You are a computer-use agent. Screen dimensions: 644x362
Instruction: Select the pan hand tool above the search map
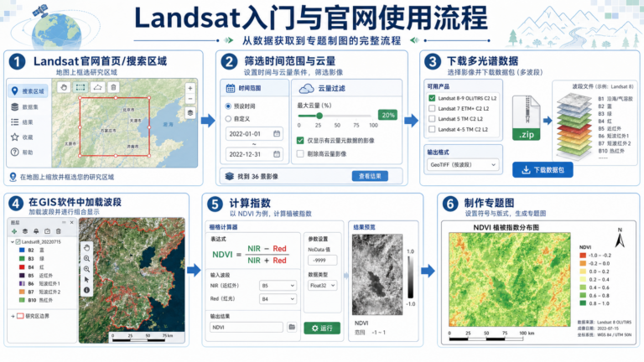tap(64, 87)
